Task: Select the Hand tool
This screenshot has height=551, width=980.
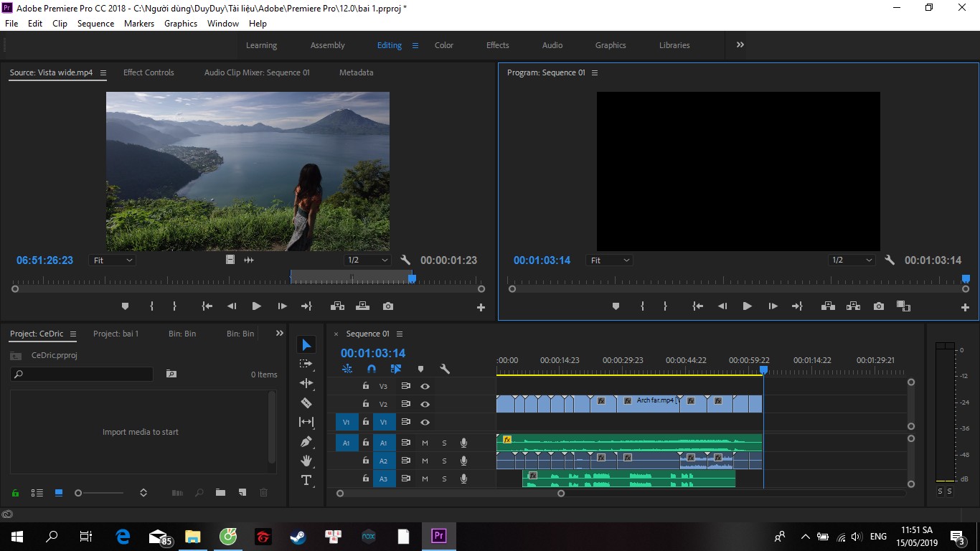Action: coord(306,461)
